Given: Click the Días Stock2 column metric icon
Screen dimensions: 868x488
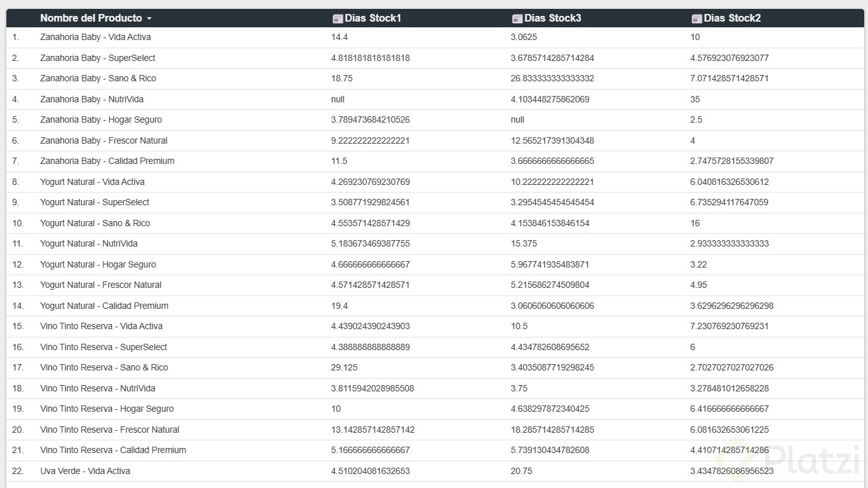Looking at the screenshot, I should click(x=696, y=18).
